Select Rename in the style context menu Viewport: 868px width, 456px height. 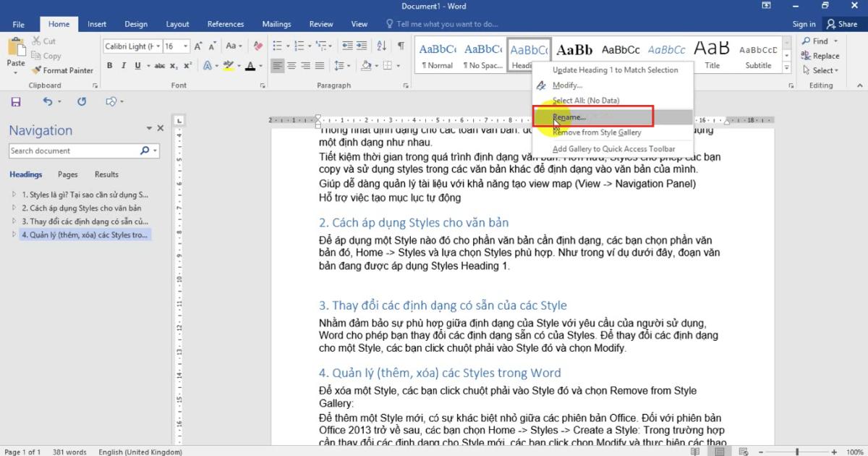point(569,117)
